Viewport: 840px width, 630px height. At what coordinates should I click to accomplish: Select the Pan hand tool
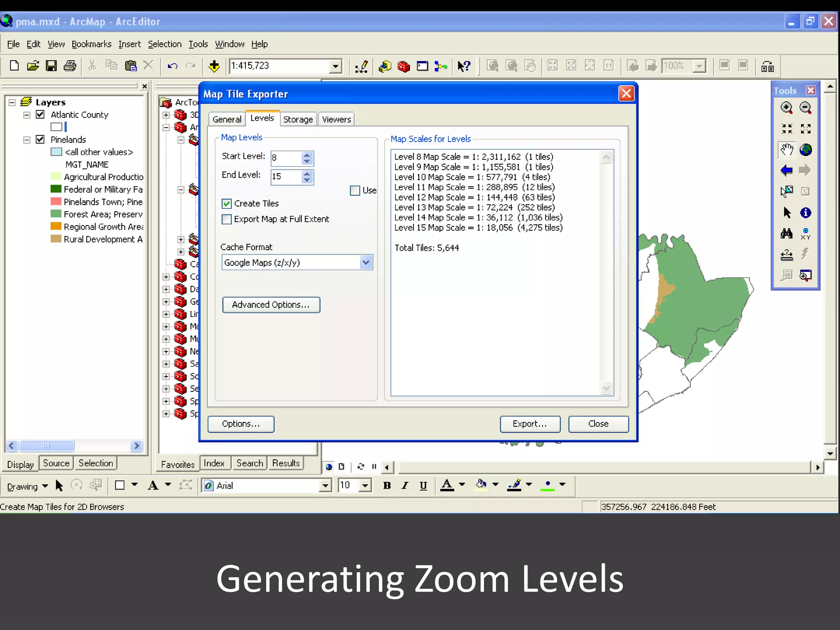coord(786,150)
